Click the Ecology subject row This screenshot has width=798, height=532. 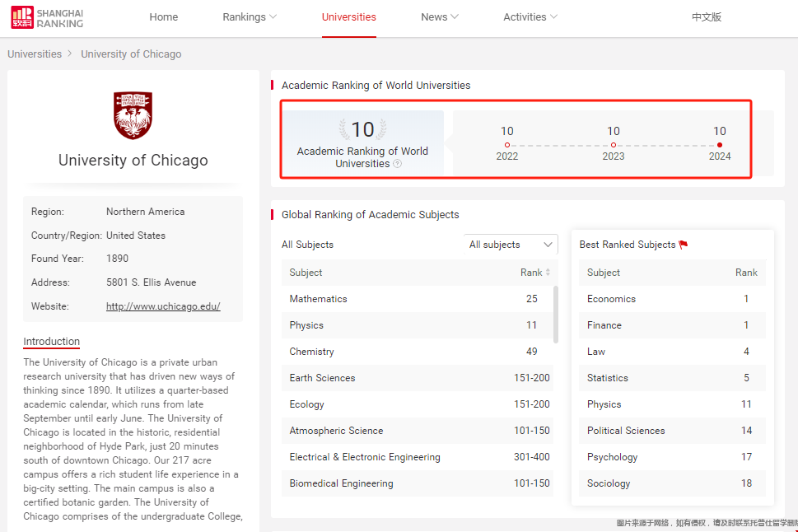coord(418,404)
